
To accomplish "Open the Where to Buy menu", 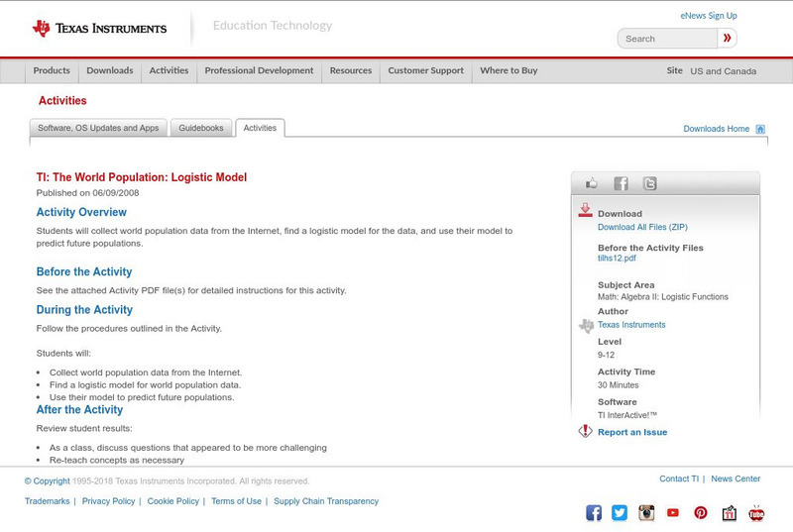I will click(x=509, y=70).
